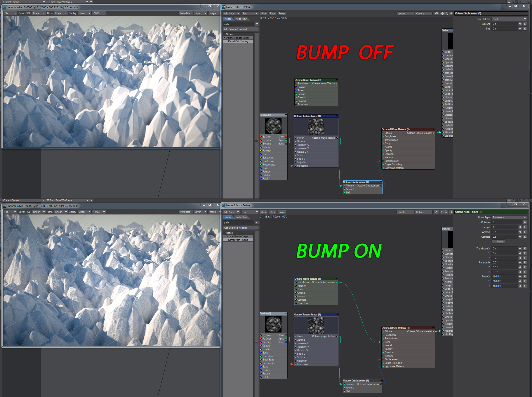532x397 pixels.
Task: Open Level of detail 2048 dropdown
Action: 509,19
